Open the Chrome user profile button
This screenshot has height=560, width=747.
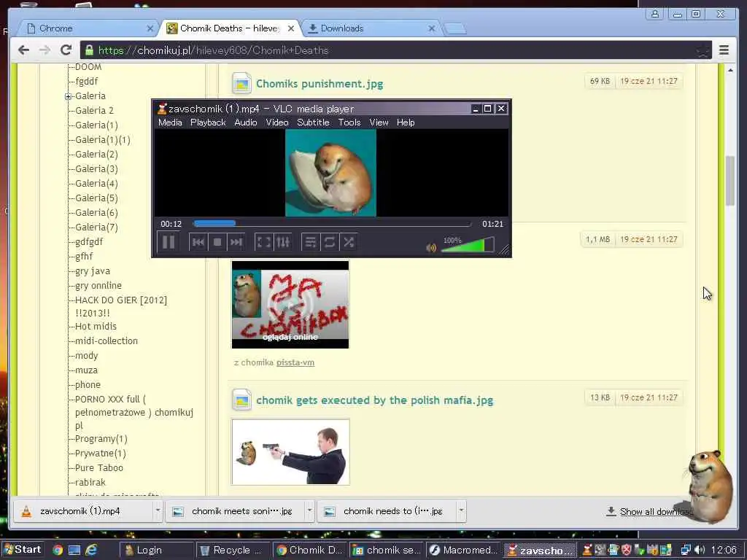[x=655, y=14]
